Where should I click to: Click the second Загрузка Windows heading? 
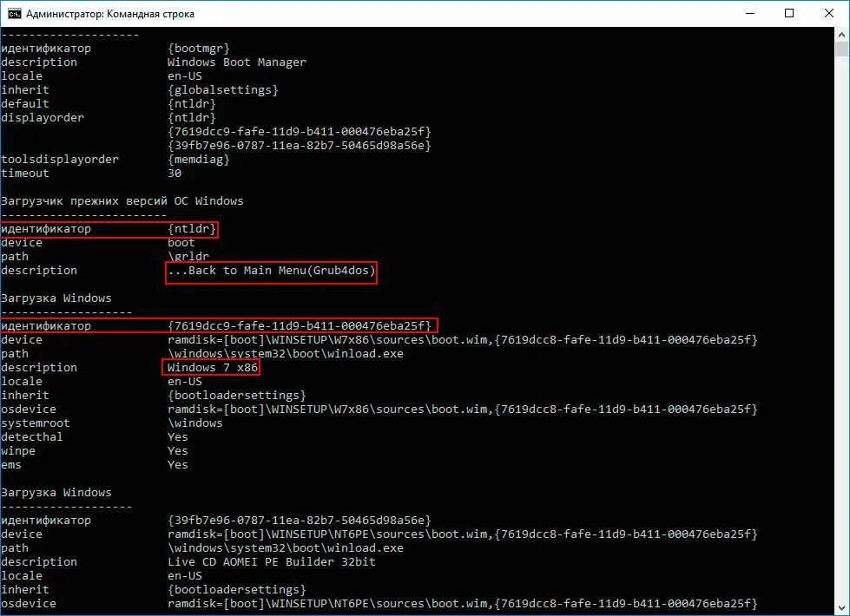pyautogui.click(x=56, y=493)
